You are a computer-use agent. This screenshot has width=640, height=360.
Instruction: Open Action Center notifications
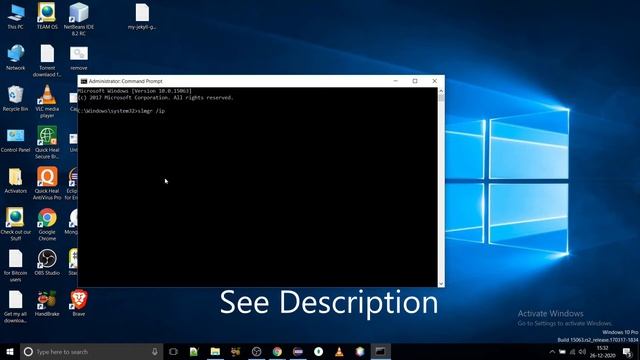pos(628,352)
